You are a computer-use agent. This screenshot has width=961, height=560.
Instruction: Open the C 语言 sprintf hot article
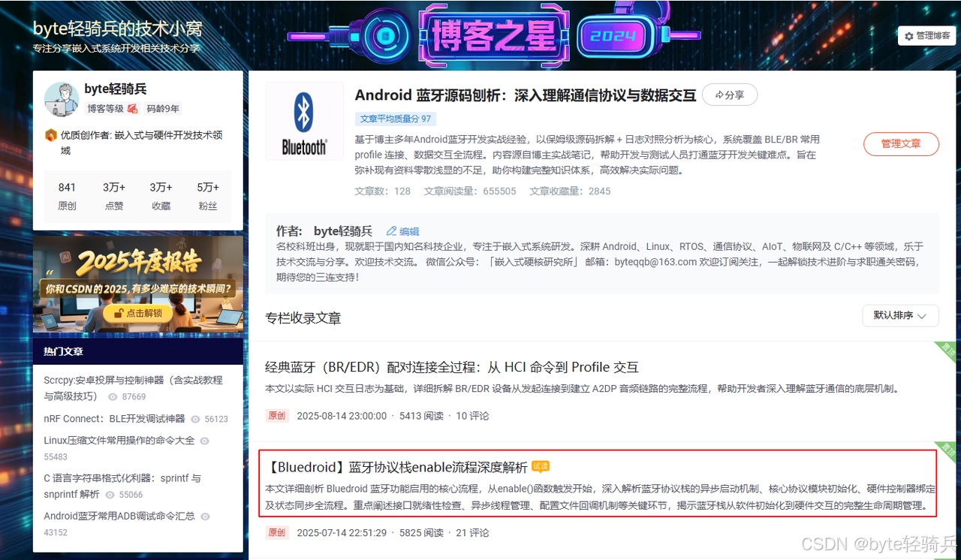click(x=122, y=486)
